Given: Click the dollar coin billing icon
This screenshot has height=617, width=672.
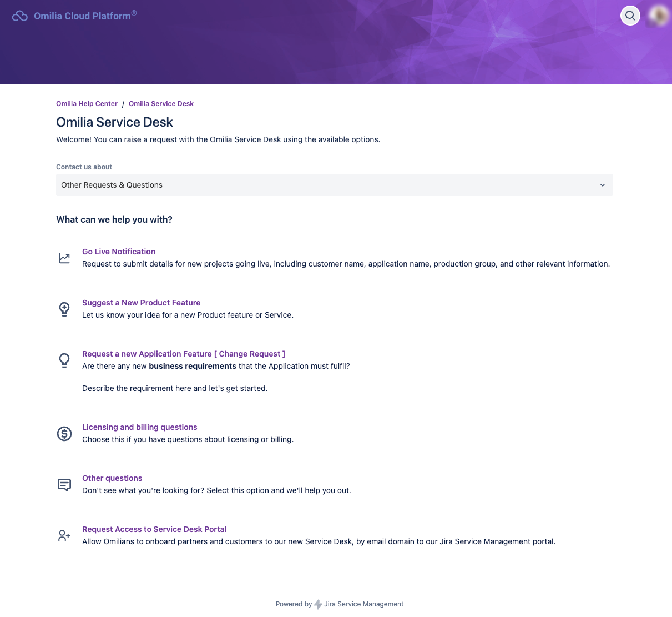Looking at the screenshot, I should (x=64, y=433).
